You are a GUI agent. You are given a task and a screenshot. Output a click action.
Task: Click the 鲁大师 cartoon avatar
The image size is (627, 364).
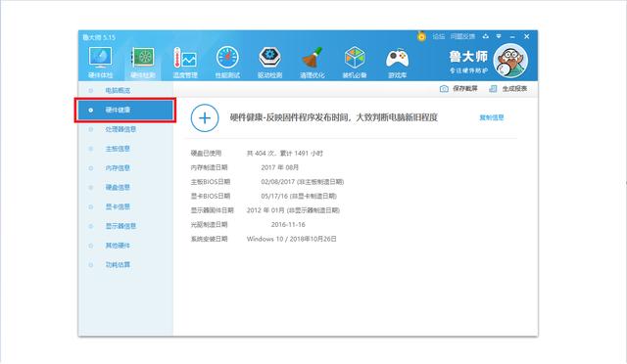tap(510, 61)
